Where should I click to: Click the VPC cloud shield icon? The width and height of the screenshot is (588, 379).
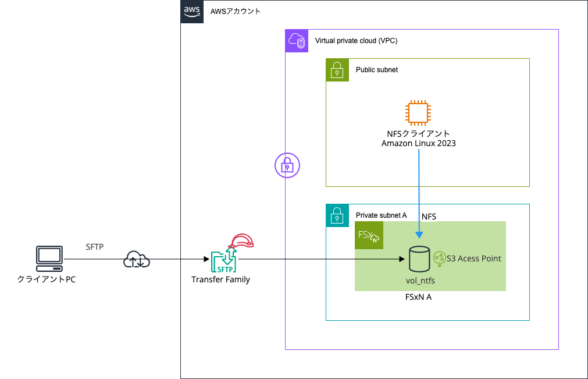[x=297, y=41]
